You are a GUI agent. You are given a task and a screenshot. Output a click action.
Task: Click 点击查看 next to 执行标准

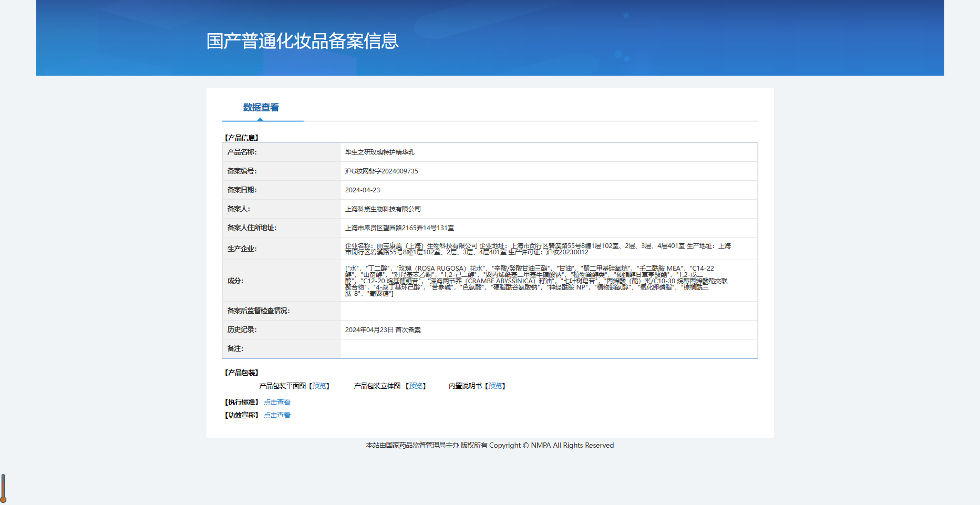(277, 403)
